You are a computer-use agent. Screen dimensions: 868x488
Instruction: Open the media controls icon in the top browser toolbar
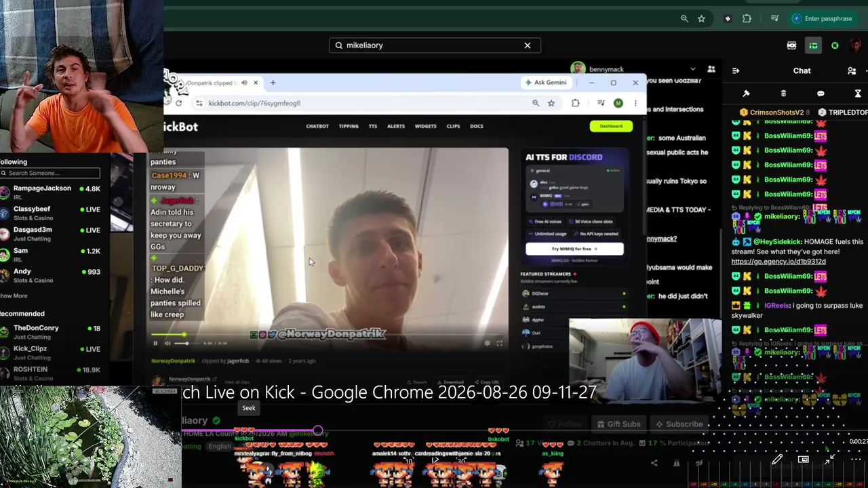[x=774, y=19]
